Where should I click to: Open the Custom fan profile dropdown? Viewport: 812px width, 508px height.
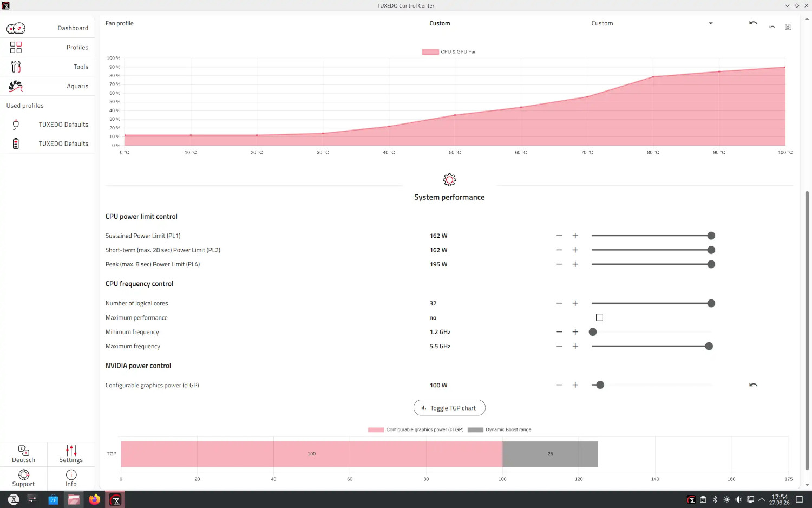click(651, 23)
